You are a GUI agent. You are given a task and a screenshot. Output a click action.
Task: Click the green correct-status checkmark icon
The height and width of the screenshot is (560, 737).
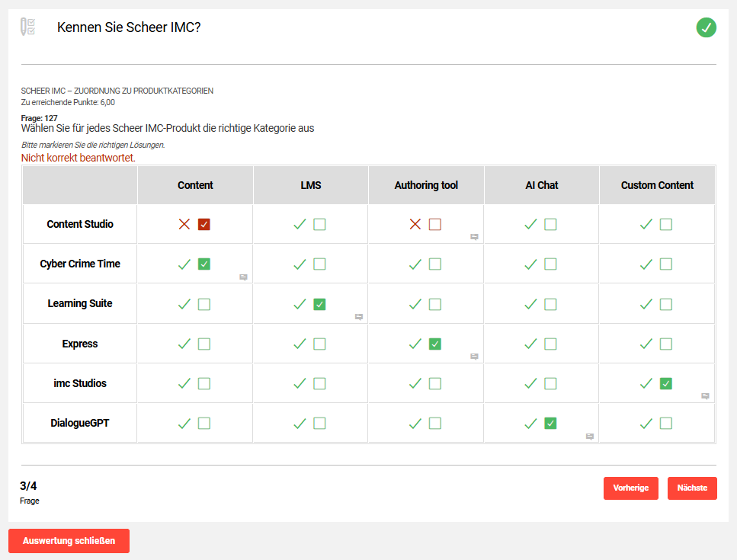coord(706,27)
